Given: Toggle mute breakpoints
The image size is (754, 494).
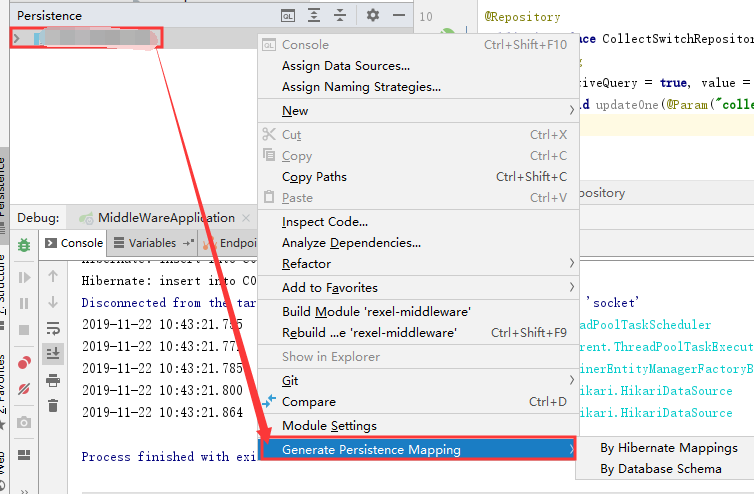Looking at the screenshot, I should 24,389.
